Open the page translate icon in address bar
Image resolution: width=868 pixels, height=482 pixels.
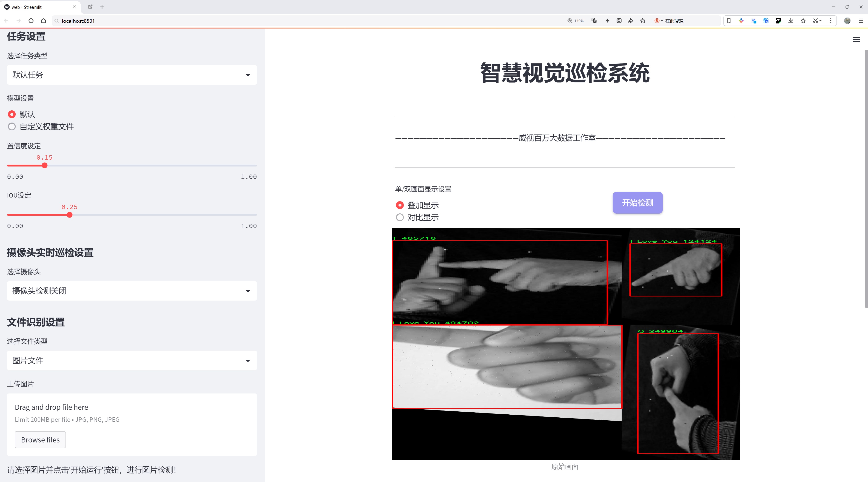[594, 21]
